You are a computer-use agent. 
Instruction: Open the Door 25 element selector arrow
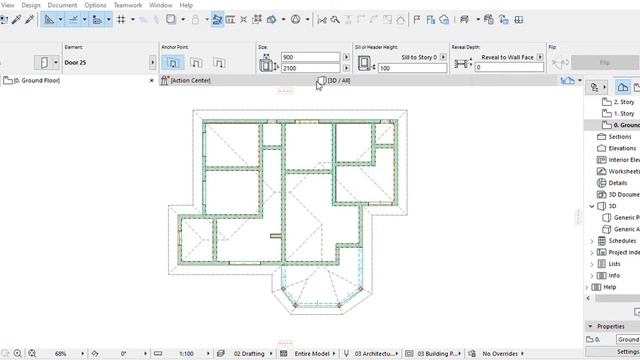point(153,62)
